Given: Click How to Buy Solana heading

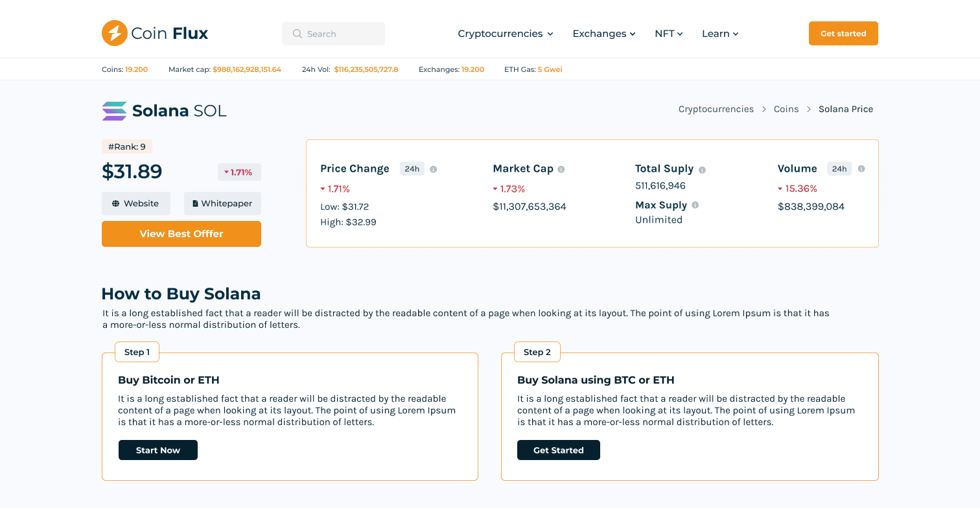Looking at the screenshot, I should pyautogui.click(x=181, y=294).
